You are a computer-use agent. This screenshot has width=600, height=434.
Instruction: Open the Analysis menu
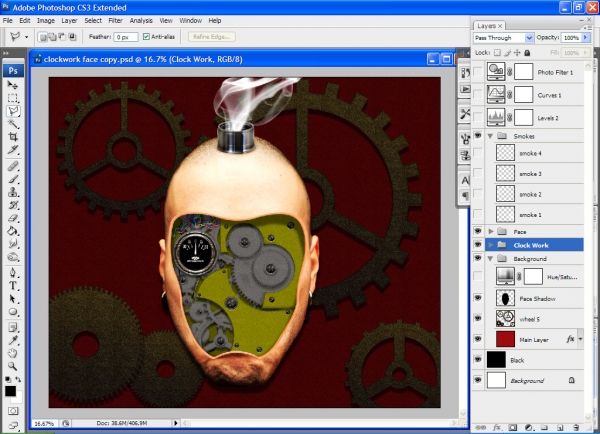click(x=141, y=21)
